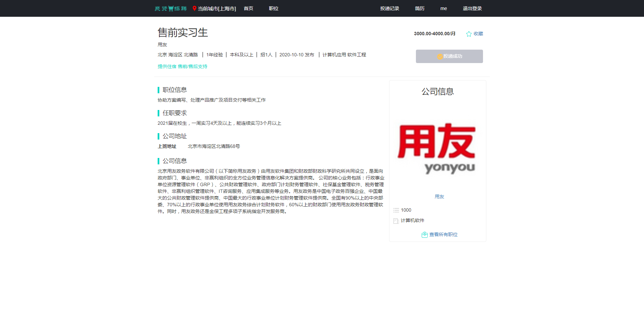Screen dimensions: 644x325
Task: Click the 提供住宿 tag
Action: point(167,66)
